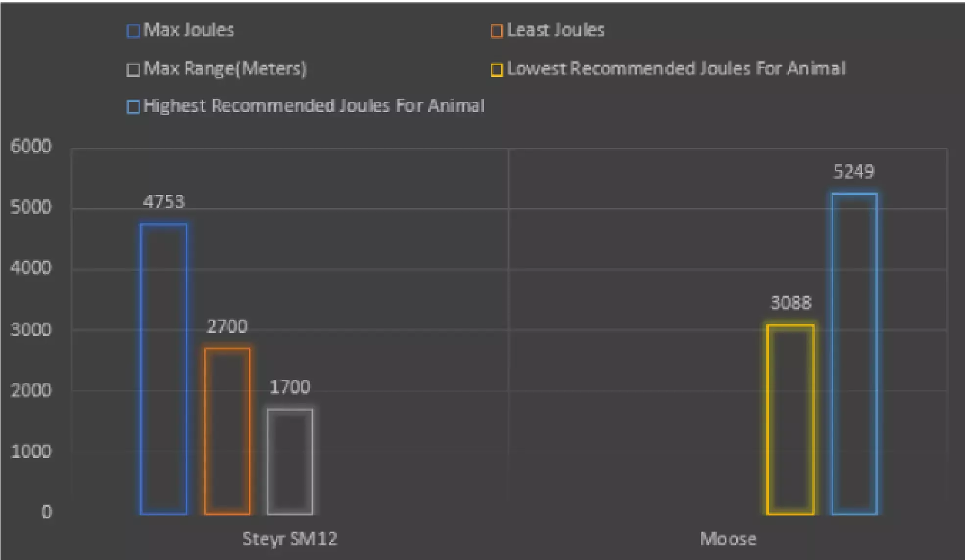Select the Max Joules legend label
Image resolution: width=965 pixels, height=560 pixels.
tap(189, 30)
